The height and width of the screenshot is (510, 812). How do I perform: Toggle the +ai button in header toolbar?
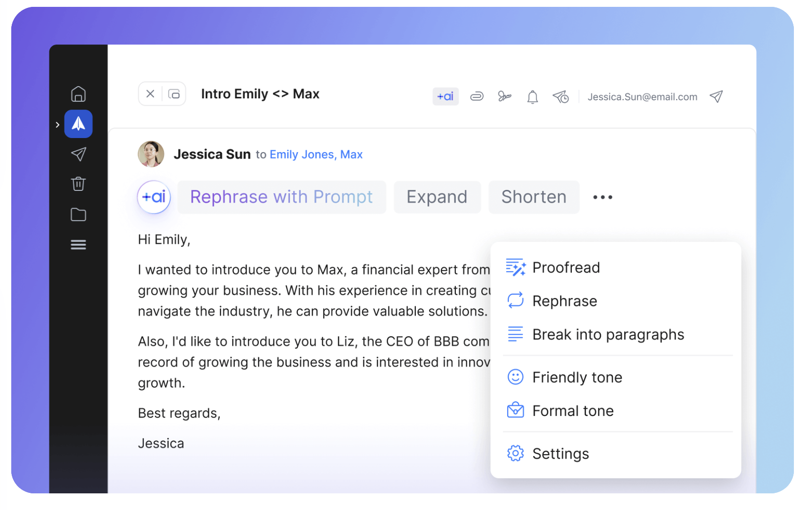445,96
